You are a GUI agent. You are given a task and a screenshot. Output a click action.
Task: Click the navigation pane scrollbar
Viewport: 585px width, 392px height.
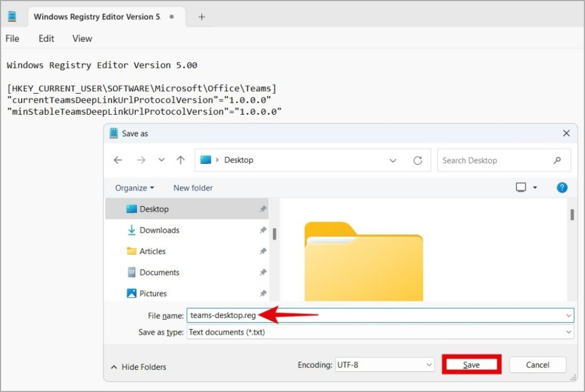pos(274,234)
